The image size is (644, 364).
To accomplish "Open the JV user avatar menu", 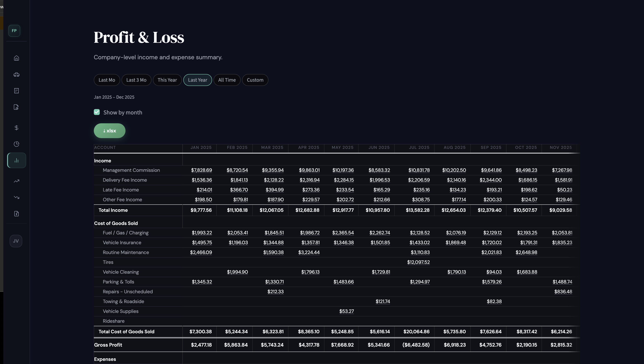I will [16, 241].
